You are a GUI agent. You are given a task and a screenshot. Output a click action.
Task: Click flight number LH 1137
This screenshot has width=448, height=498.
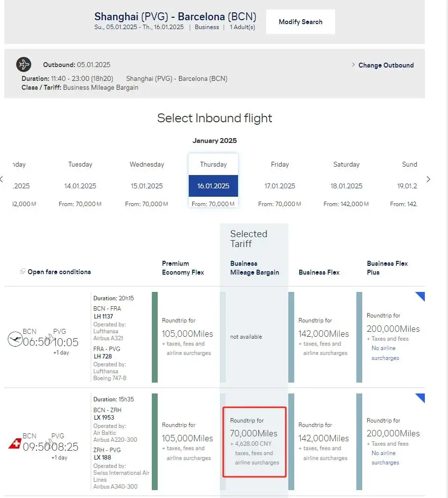(x=103, y=317)
